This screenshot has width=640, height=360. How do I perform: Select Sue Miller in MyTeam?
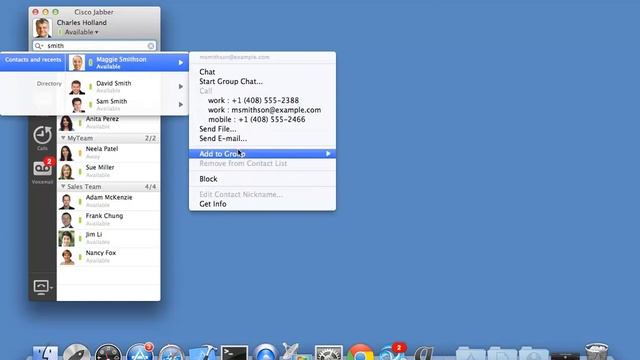(108, 171)
